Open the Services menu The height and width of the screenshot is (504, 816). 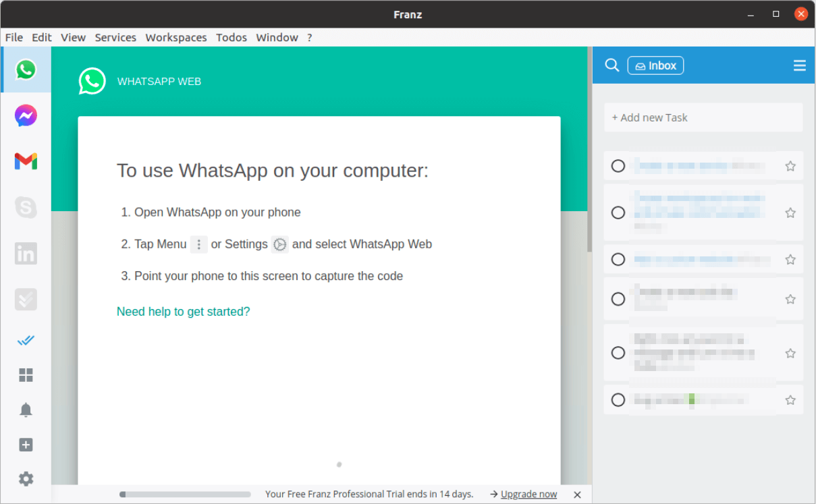(115, 37)
